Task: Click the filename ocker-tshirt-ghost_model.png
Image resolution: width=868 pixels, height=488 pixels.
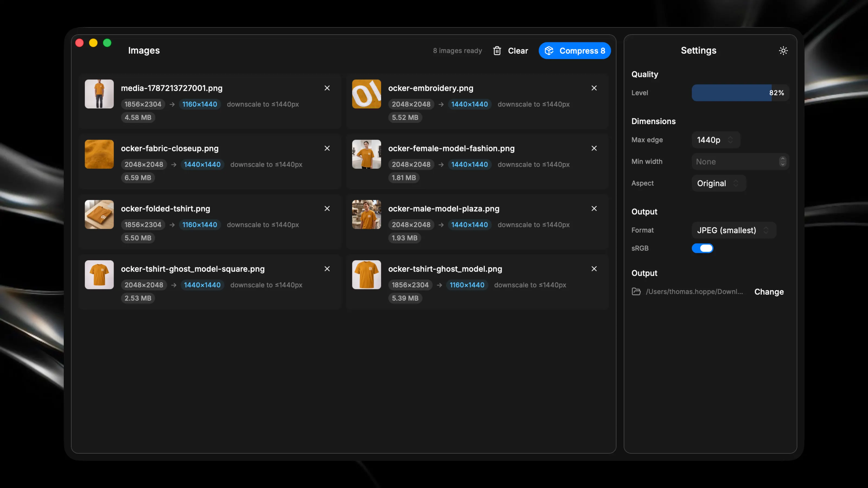Action: coord(445,269)
